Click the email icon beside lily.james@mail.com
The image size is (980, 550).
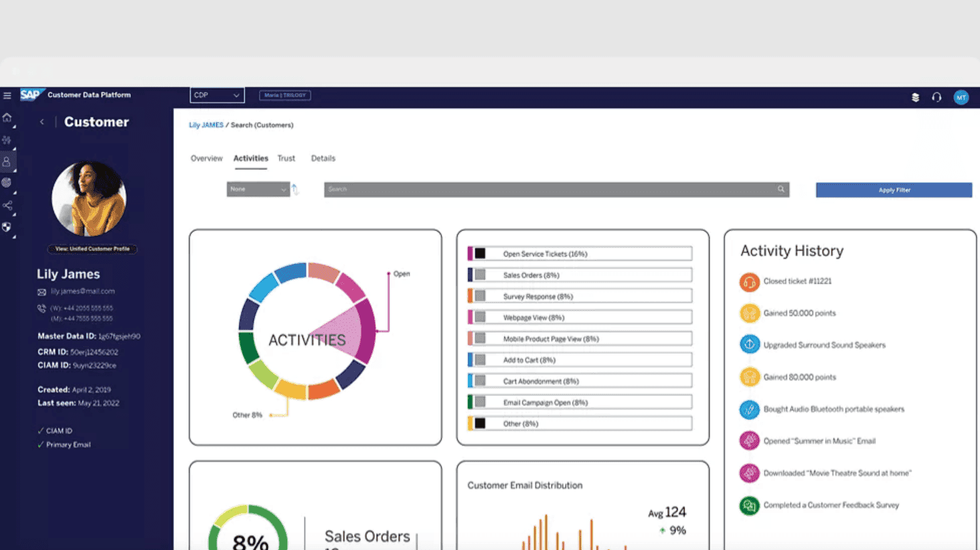coord(42,291)
